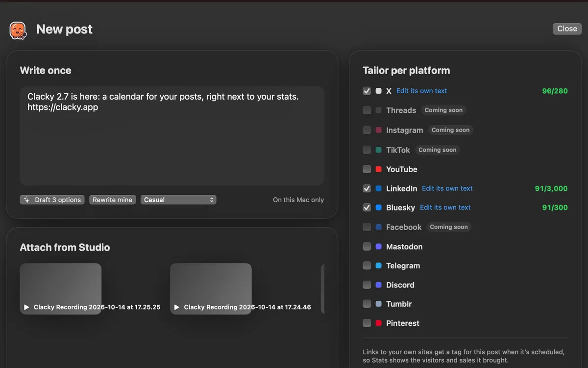Enable the Telegram platform checkbox
The height and width of the screenshot is (368, 588).
tap(367, 265)
